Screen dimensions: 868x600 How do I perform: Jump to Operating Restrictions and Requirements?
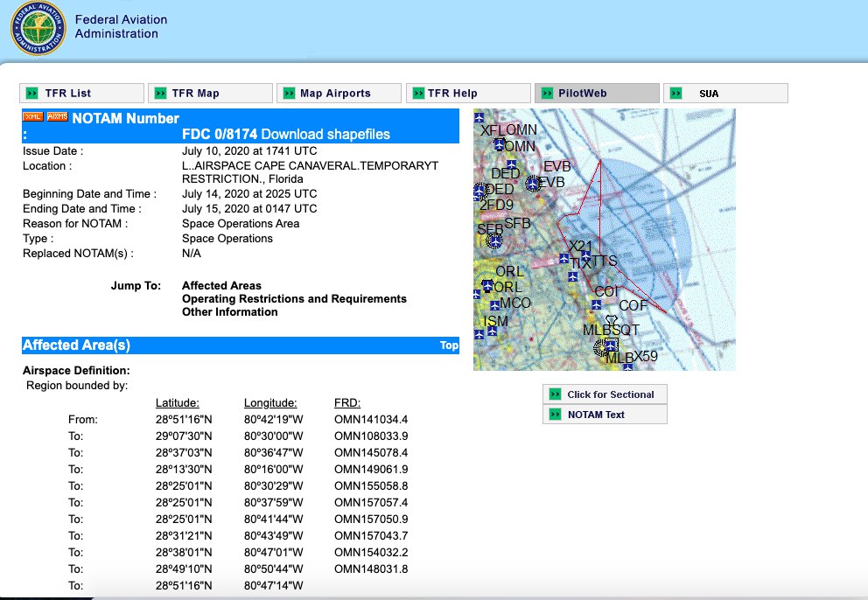[294, 299]
